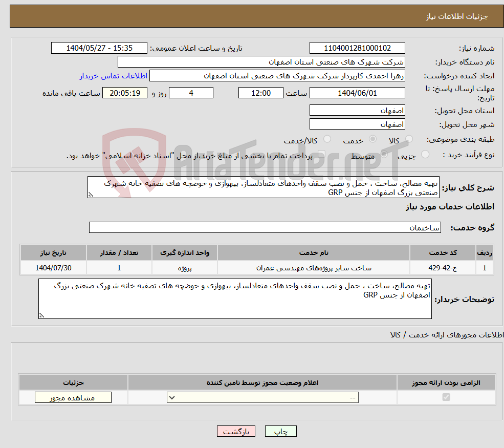This screenshot has width=504, height=448.
Task: Select the اسناد خزانه اسلامی payment option
Action: [321, 155]
